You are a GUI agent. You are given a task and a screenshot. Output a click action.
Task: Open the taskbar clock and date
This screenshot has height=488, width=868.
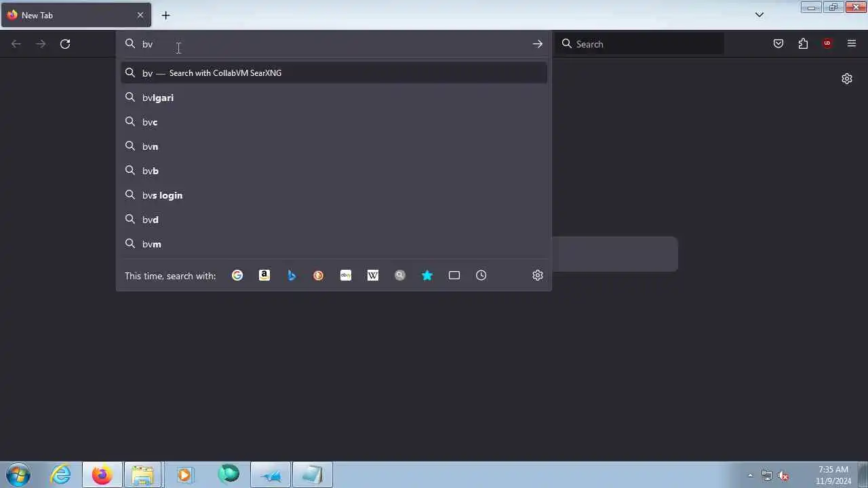(833, 475)
